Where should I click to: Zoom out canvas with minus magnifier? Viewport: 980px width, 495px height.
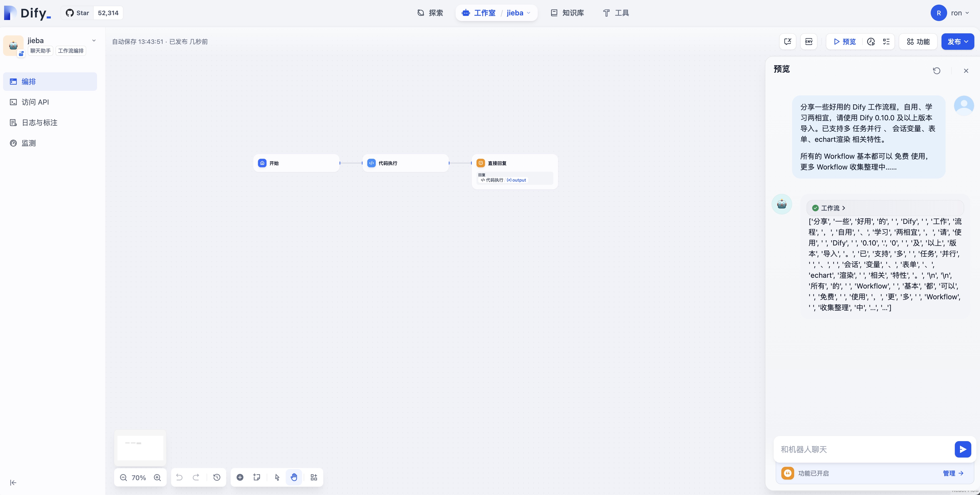point(123,478)
